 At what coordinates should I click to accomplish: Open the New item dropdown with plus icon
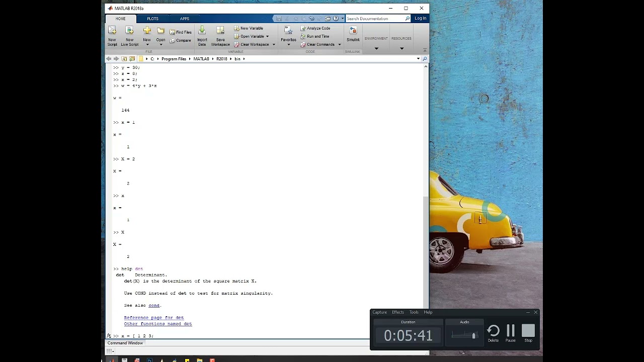pos(147,36)
